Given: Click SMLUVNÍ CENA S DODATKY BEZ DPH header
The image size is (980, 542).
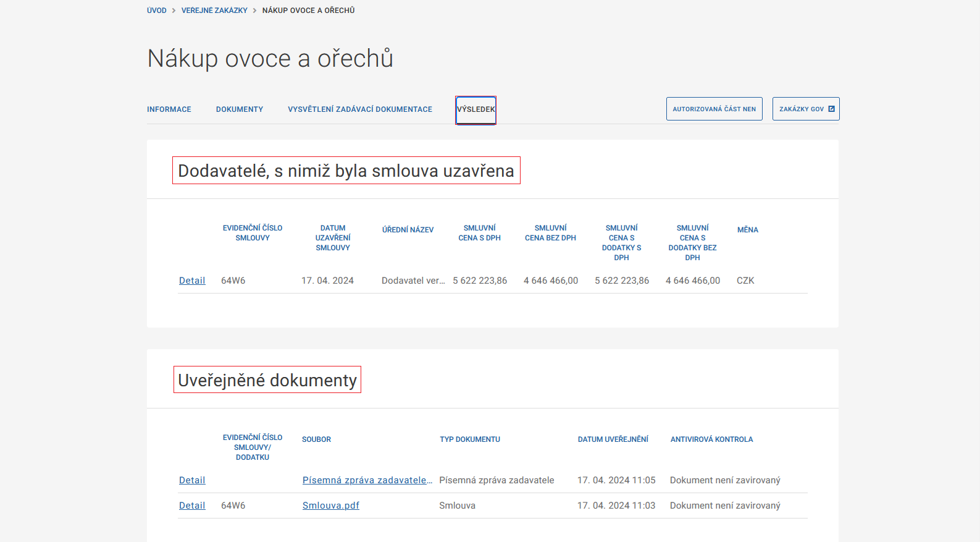Looking at the screenshot, I should 693,243.
